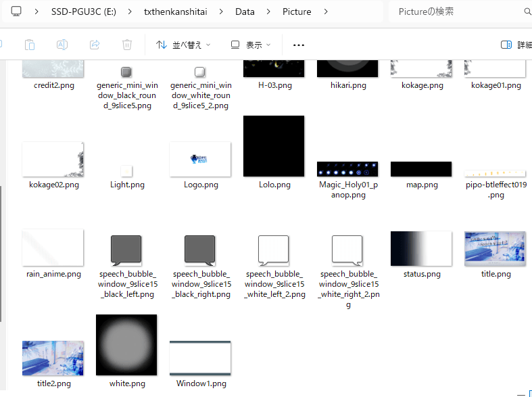532x397 pixels.
Task: Click the Data breadcrumb segment
Action: point(245,11)
